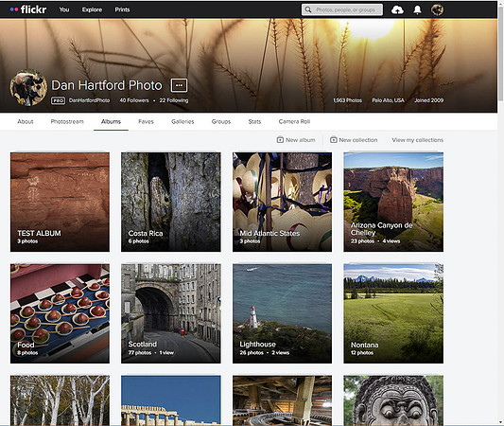The image size is (504, 426).
Task: Open the Groups tab
Action: point(221,121)
